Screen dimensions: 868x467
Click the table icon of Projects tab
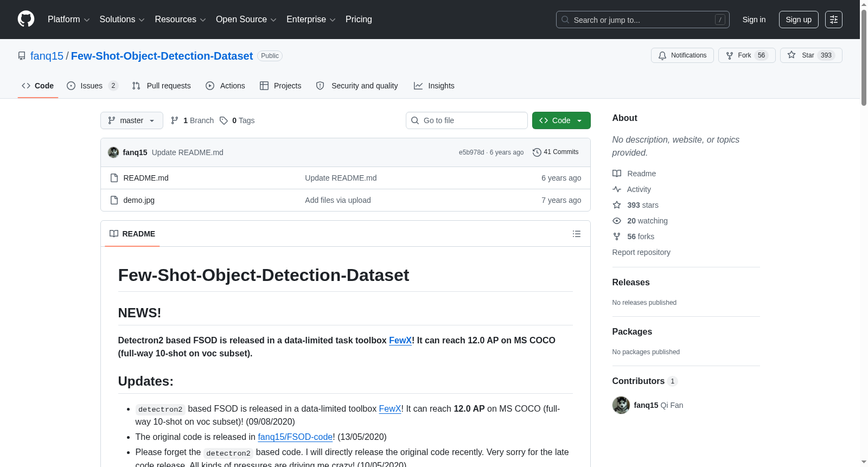point(264,86)
